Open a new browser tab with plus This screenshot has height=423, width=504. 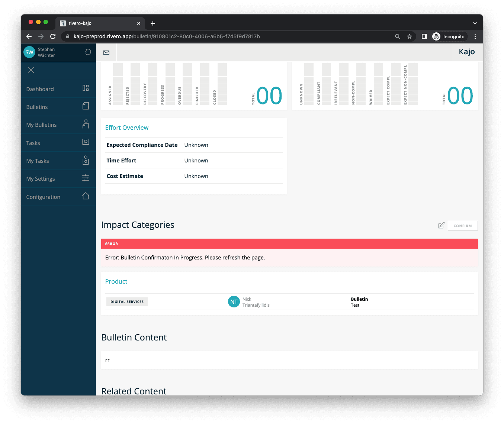[x=153, y=23]
